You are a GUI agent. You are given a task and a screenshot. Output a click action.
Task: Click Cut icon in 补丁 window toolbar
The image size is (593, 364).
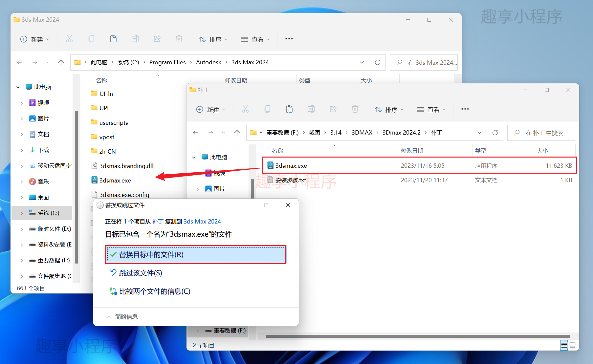pyautogui.click(x=245, y=109)
